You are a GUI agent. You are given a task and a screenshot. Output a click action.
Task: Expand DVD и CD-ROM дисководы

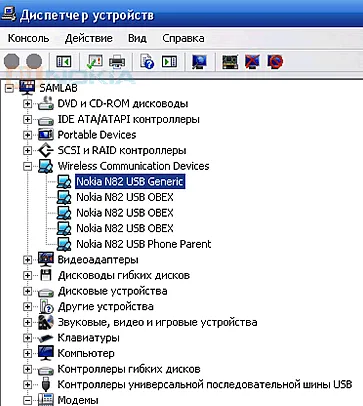click(28, 104)
